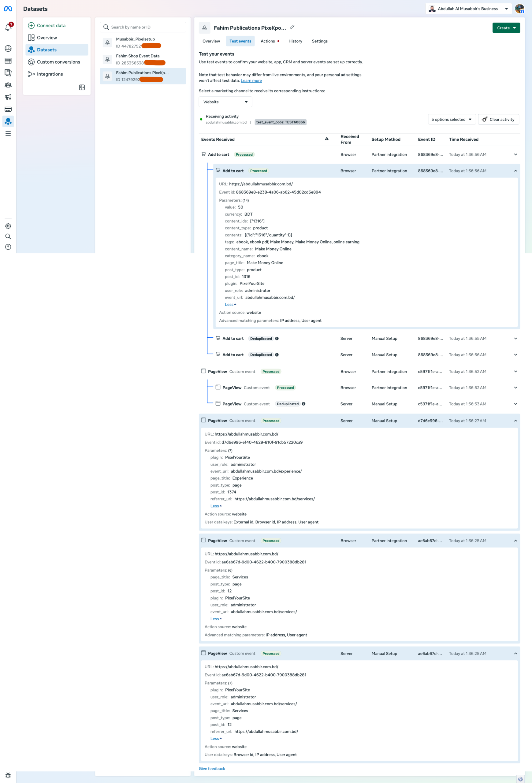Focus the Search by name or ID field
The width and height of the screenshot is (532, 783).
(x=143, y=27)
